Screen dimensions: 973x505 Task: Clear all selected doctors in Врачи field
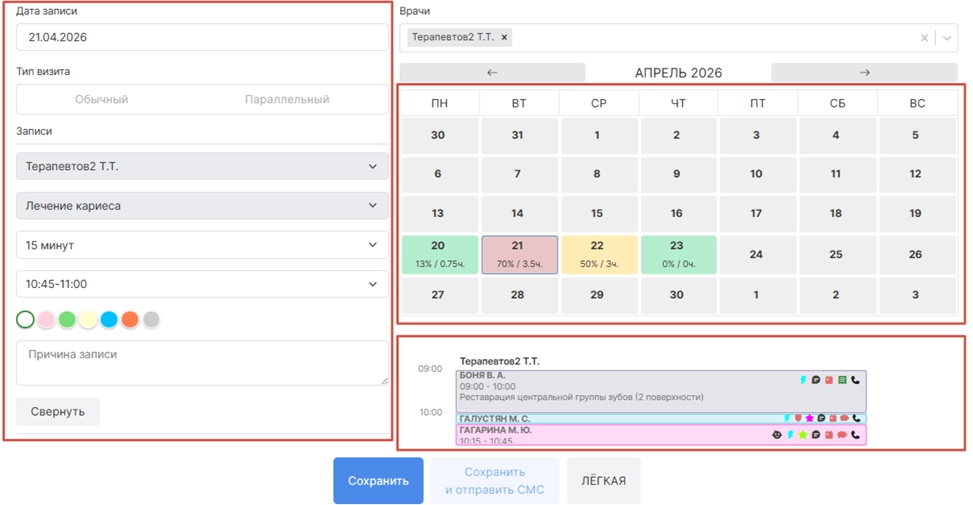[x=925, y=38]
